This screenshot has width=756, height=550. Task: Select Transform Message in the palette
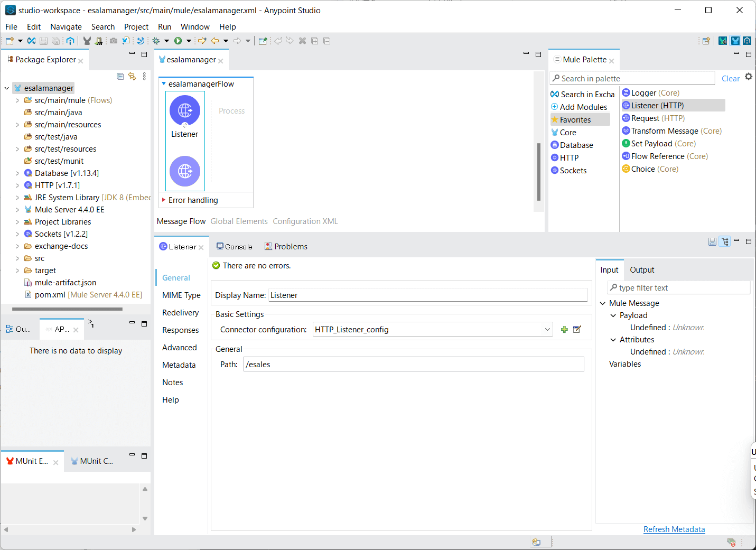pos(664,131)
